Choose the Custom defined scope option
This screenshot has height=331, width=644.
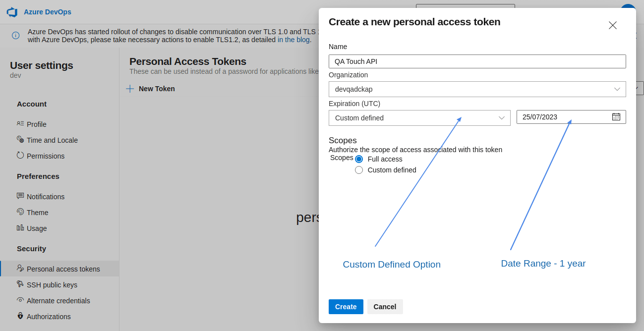tap(359, 169)
